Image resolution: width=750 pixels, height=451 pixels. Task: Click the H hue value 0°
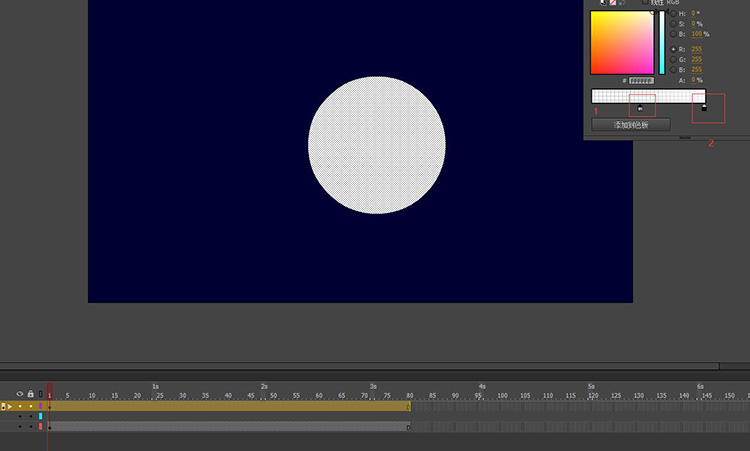tap(695, 13)
